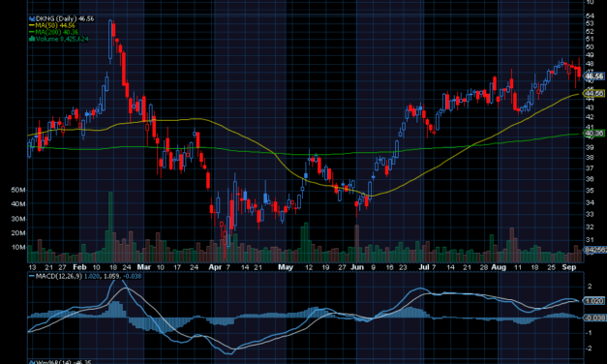Click the 11 date label in August
This screenshot has width=607, height=364.
click(x=518, y=267)
